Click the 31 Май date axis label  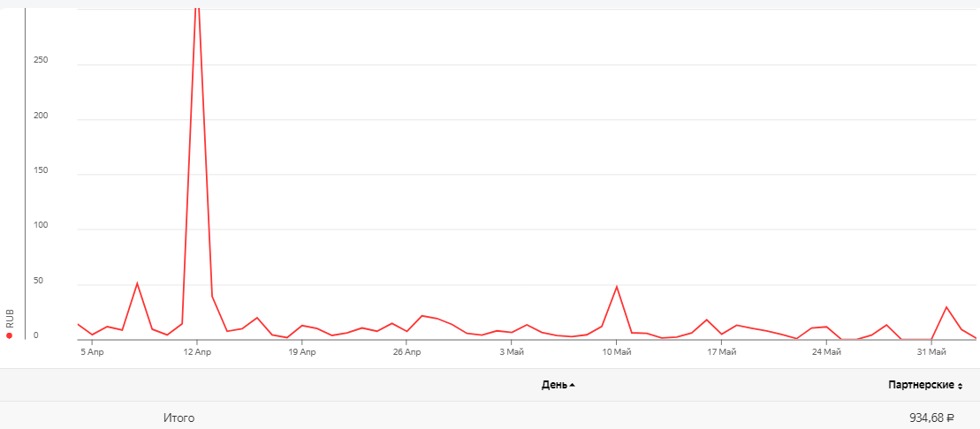coord(931,352)
